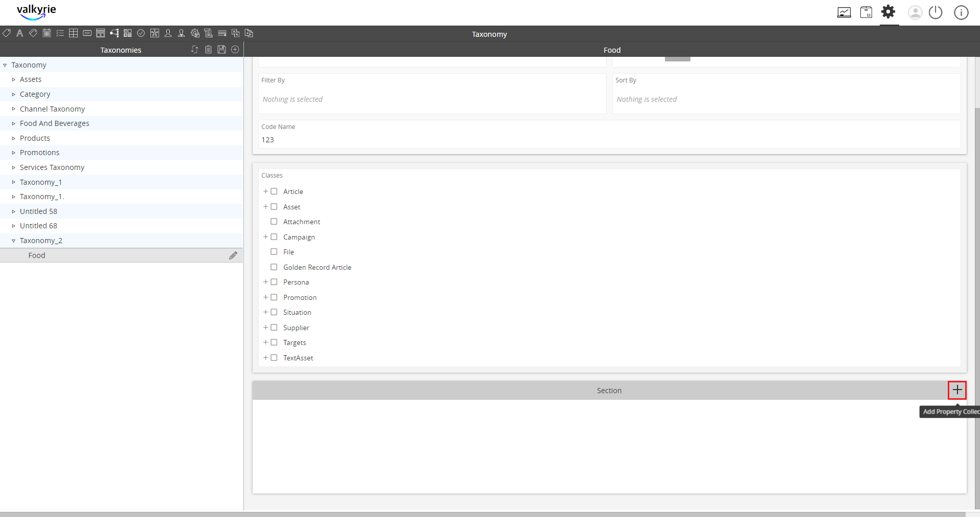Image resolution: width=980 pixels, height=517 pixels.
Task: Open the package box icon in header
Action: pyautogui.click(x=866, y=12)
